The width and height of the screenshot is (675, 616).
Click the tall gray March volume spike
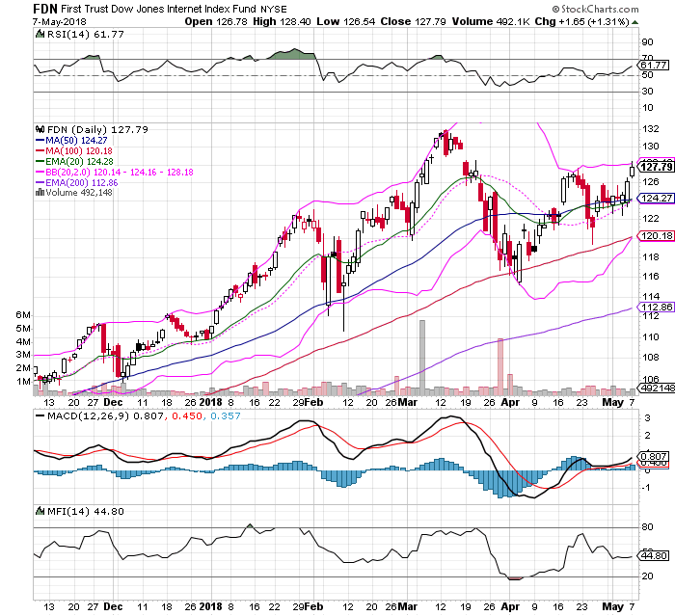[x=422, y=358]
